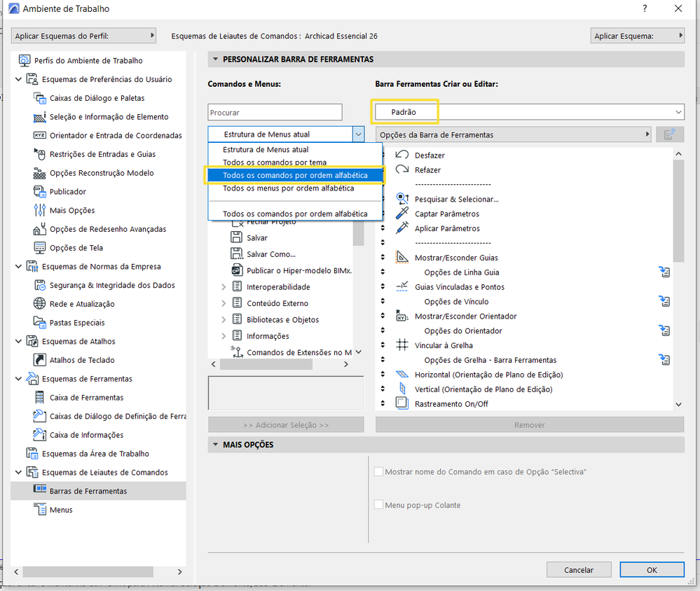Click the Pesquisar & Selecionar icon

[x=402, y=198]
